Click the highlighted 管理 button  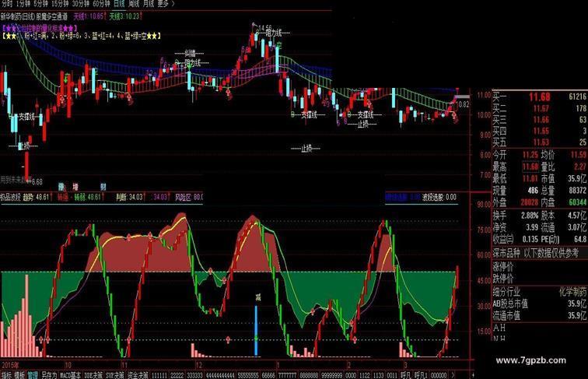[x=33, y=375]
